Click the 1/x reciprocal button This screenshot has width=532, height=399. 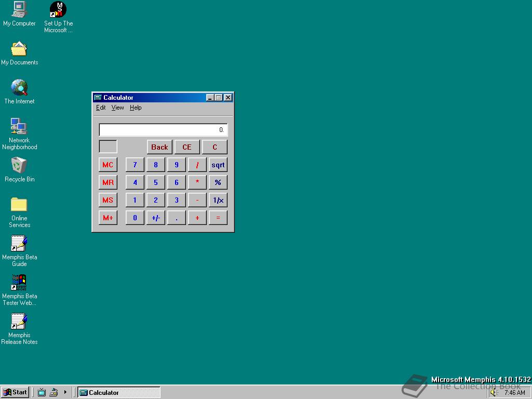(x=218, y=200)
